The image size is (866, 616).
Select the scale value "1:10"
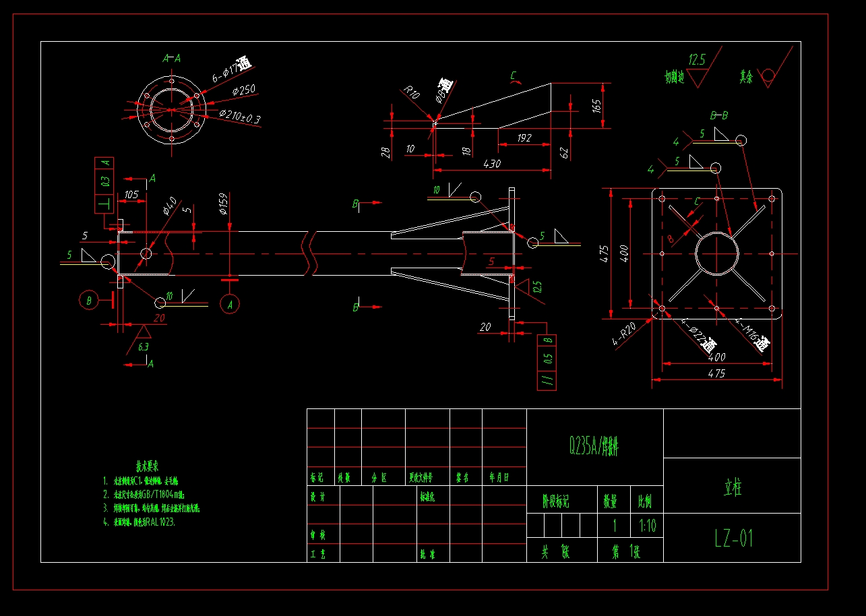647,526
